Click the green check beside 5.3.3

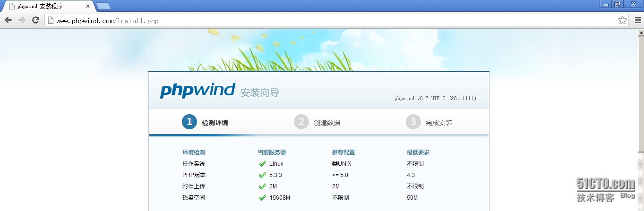coord(262,175)
